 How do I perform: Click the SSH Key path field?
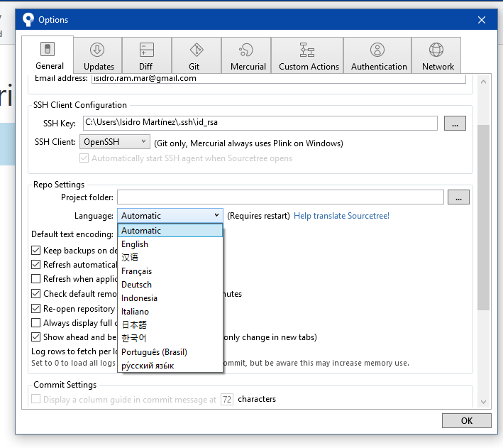coord(260,123)
